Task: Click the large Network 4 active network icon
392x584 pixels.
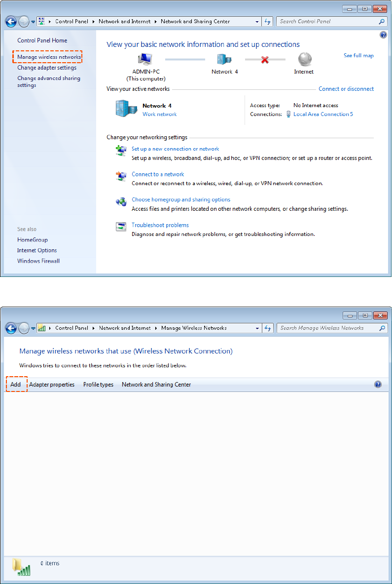Action: click(x=126, y=109)
